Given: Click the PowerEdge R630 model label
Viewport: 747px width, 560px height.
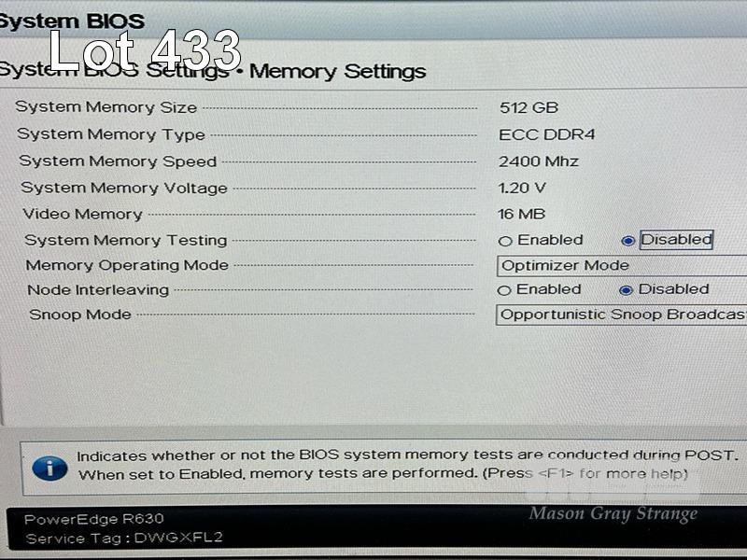Looking at the screenshot, I should click(x=94, y=519).
